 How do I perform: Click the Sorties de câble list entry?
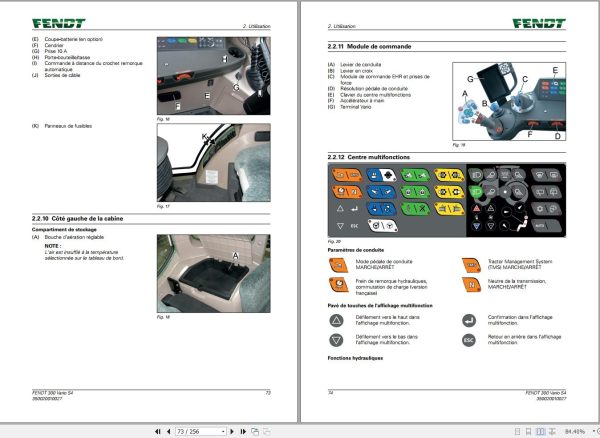(62, 75)
